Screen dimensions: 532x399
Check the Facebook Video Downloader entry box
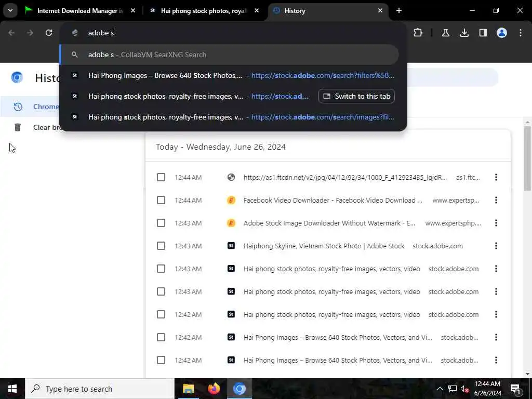tap(161, 200)
